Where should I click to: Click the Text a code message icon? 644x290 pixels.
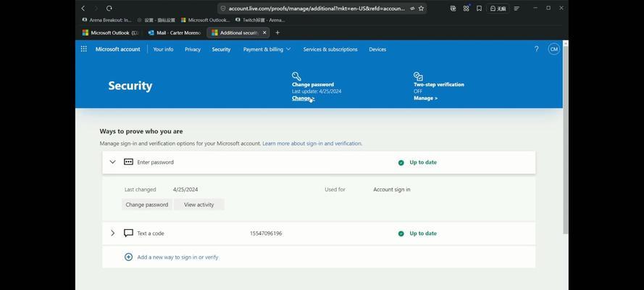pos(128,233)
